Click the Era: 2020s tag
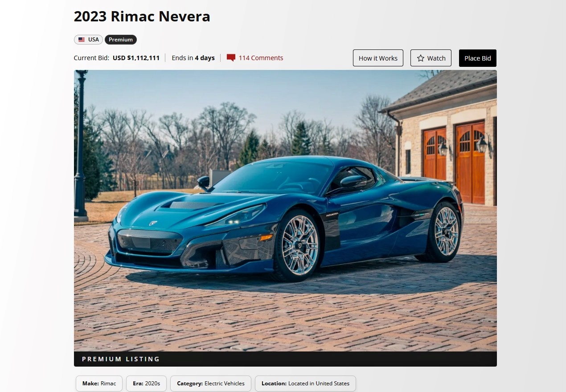 (x=146, y=383)
